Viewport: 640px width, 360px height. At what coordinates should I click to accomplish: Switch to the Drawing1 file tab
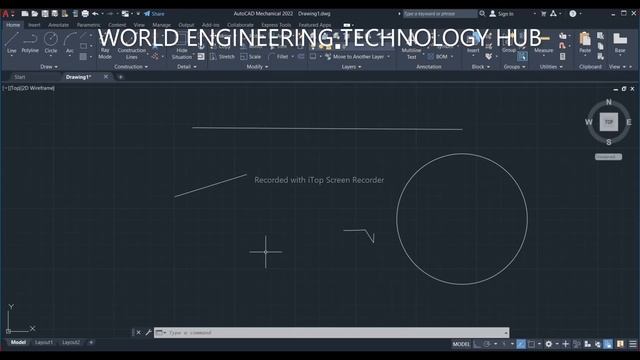pos(78,77)
